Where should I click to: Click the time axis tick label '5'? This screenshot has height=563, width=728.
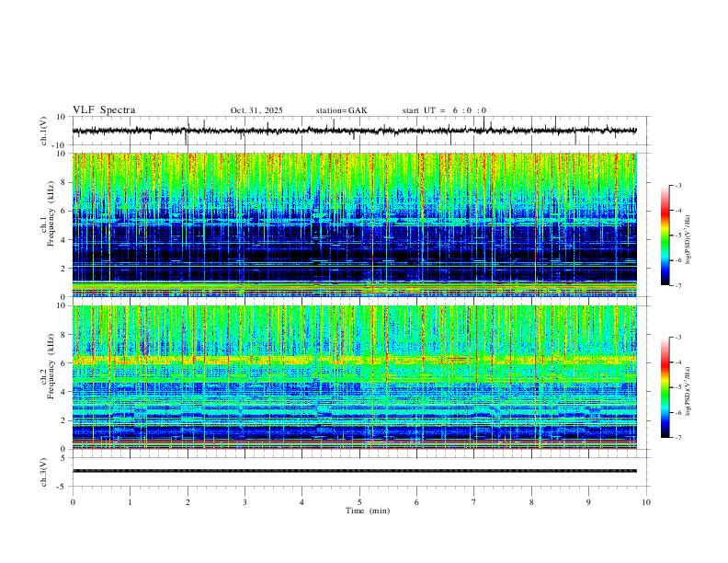[359, 502]
